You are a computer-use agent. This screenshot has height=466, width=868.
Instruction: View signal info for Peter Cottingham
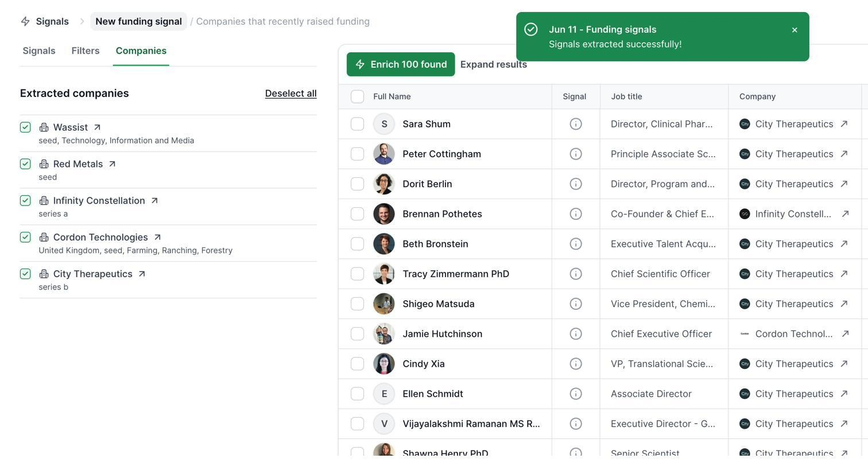575,154
